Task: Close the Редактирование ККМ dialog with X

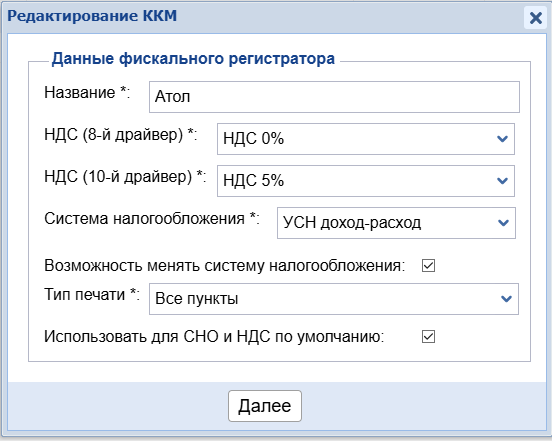Action: pos(535,18)
